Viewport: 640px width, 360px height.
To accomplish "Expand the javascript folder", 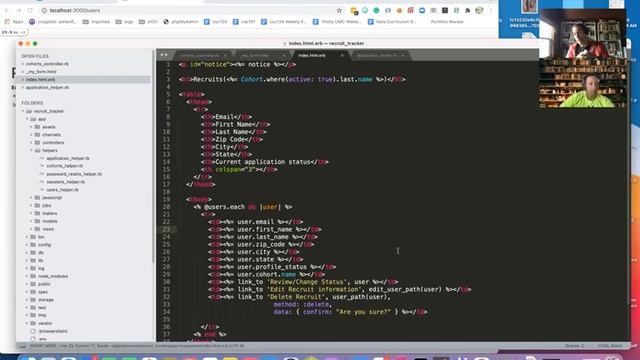I will click(31, 198).
